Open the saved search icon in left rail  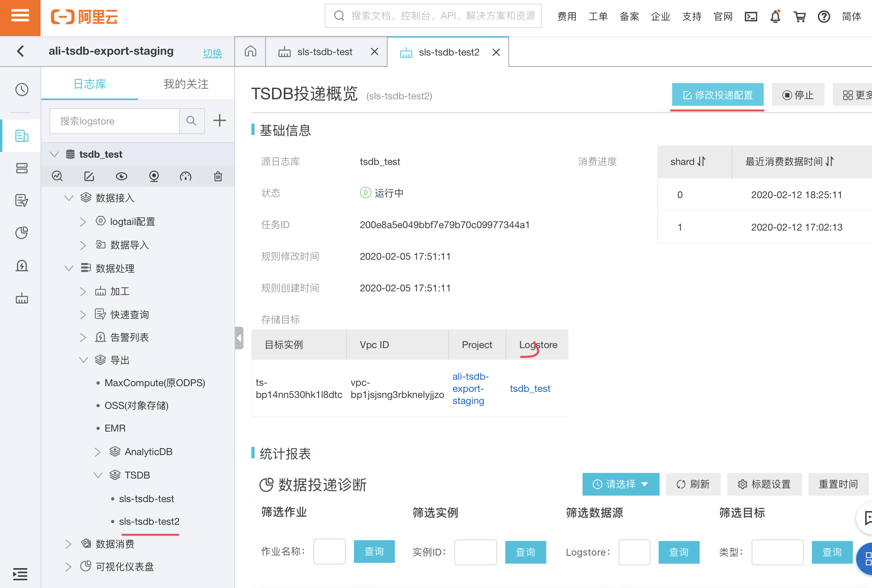point(21,200)
